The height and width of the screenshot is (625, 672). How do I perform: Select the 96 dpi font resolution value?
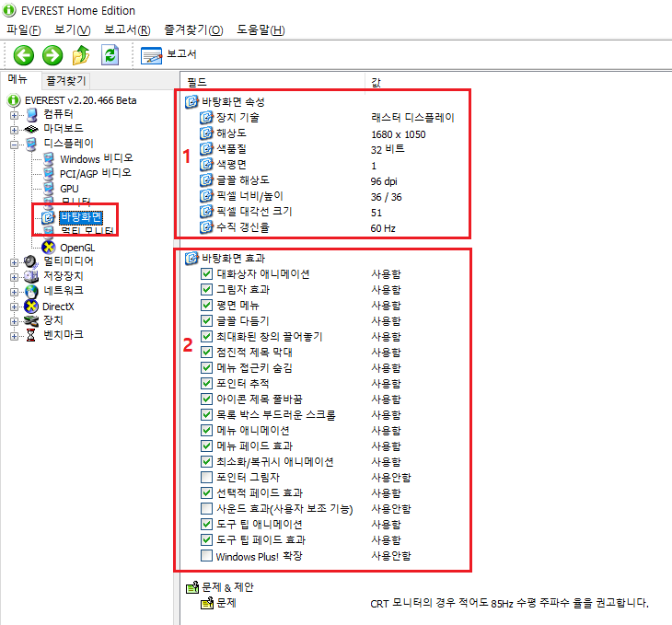tap(384, 181)
